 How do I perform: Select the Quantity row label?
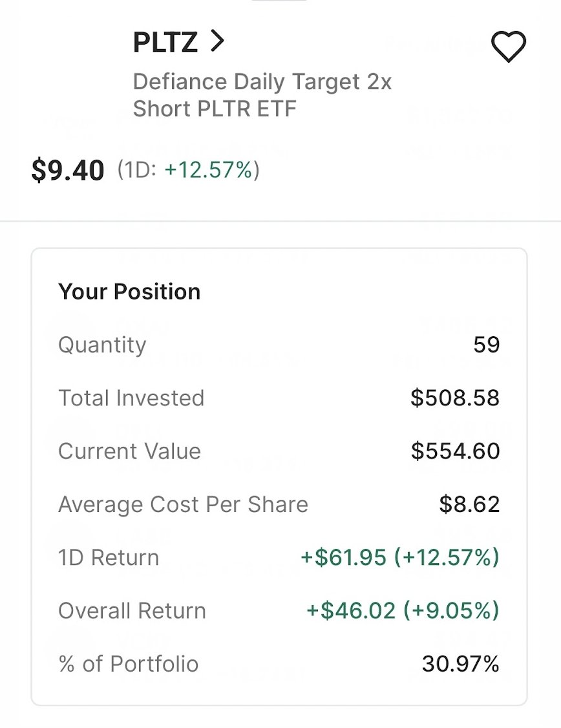102,345
